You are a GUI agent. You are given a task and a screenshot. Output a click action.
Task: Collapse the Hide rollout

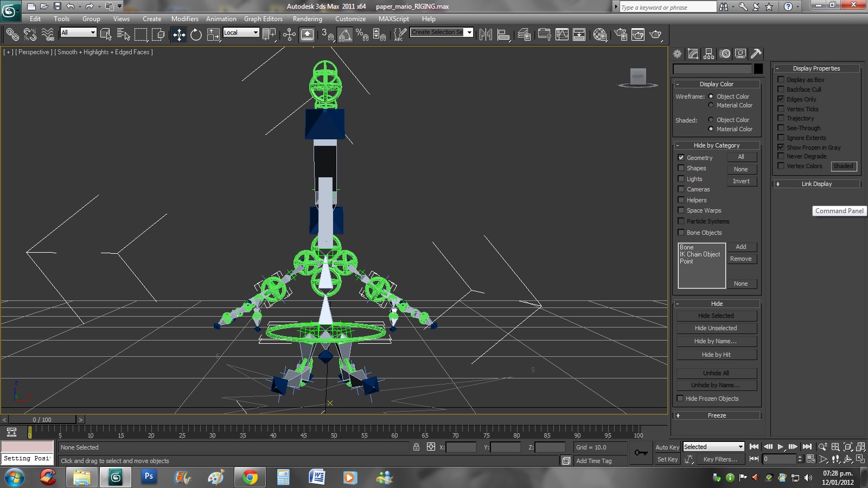click(717, 304)
